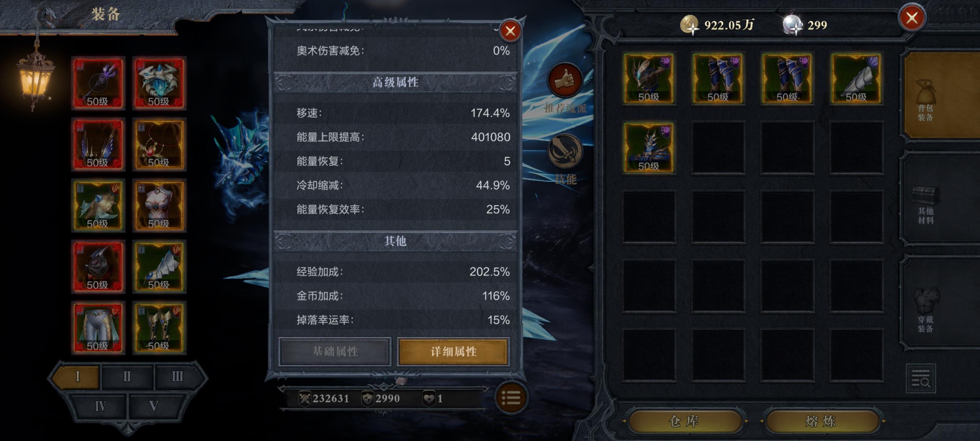Switch to equipment loadout V
Image resolution: width=980 pixels, height=441 pixels.
click(x=154, y=406)
